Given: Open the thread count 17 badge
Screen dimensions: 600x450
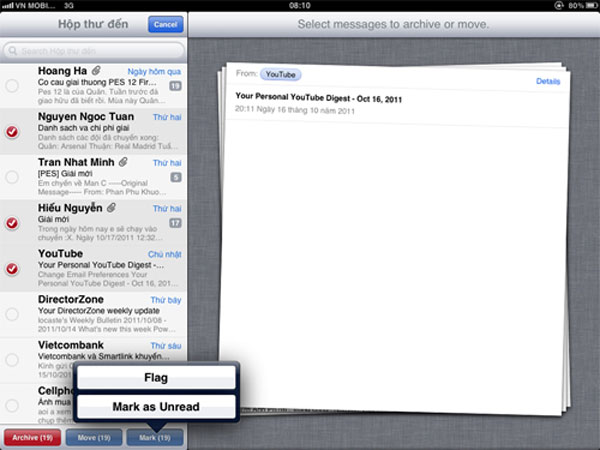Looking at the screenshot, I should tap(175, 223).
